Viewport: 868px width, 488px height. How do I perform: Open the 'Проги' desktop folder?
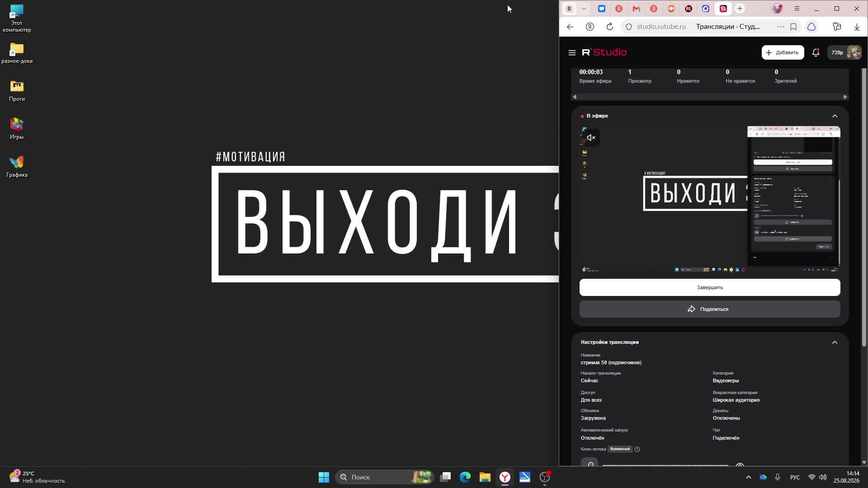coord(17,91)
